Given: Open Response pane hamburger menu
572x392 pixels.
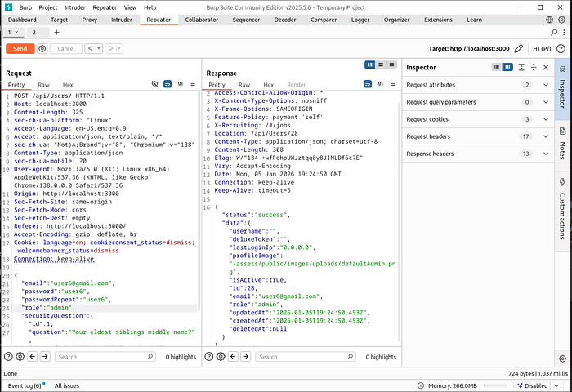Looking at the screenshot, I should 393,84.
